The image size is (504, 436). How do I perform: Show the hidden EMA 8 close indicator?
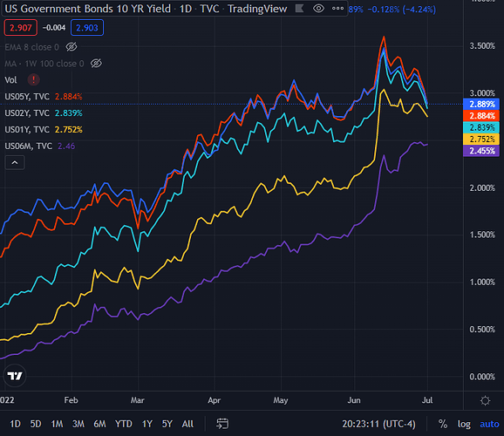click(x=72, y=47)
